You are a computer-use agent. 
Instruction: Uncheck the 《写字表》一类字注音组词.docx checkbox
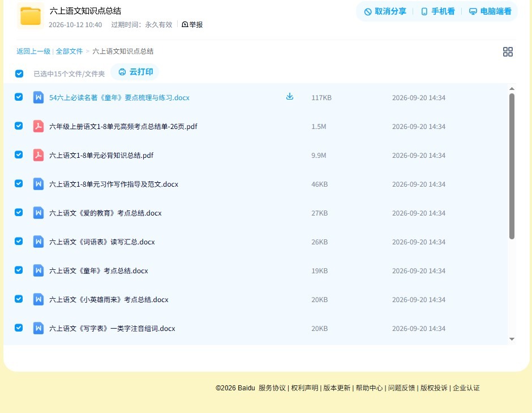19,328
